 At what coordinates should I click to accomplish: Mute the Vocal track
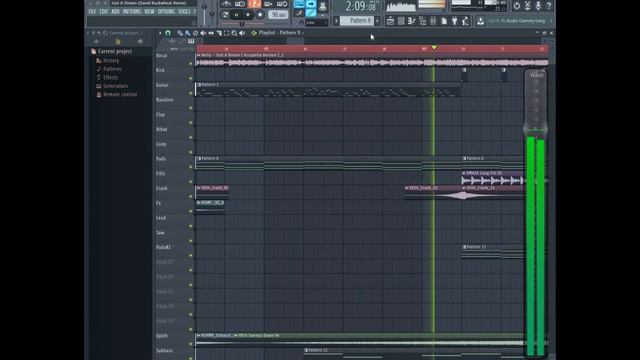191,64
